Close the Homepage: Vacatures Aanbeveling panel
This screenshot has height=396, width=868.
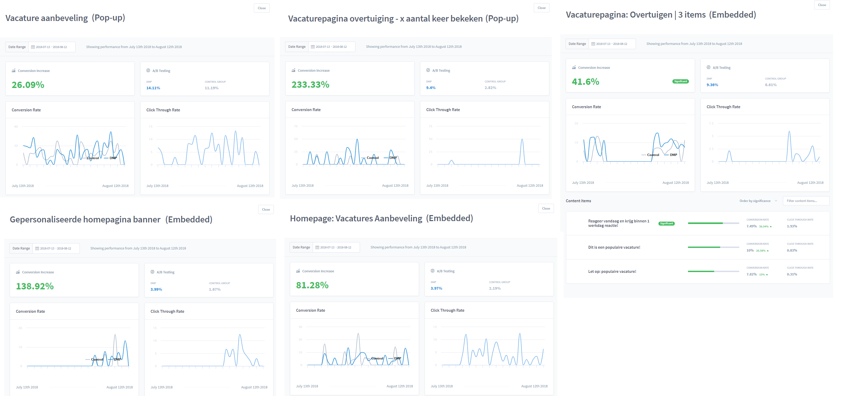(546, 209)
